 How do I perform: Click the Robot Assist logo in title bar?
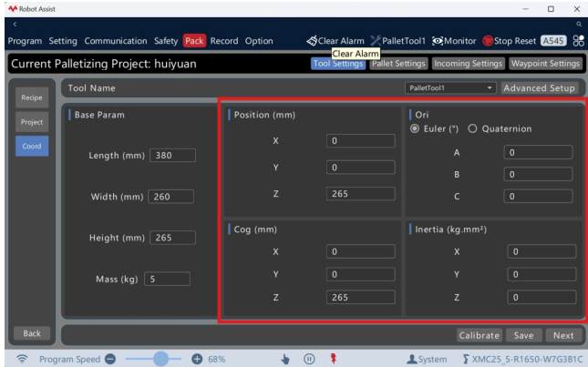[x=13, y=8]
